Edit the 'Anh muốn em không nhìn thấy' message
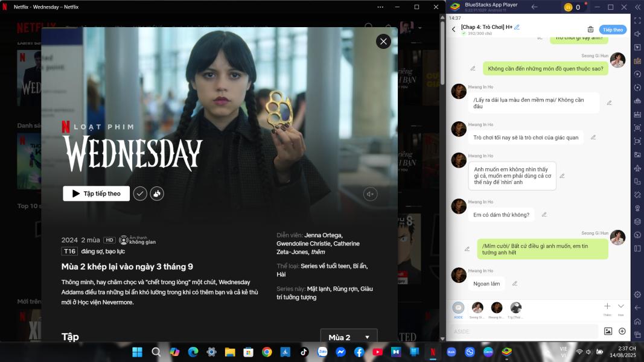The width and height of the screenshot is (644, 362). (562, 176)
